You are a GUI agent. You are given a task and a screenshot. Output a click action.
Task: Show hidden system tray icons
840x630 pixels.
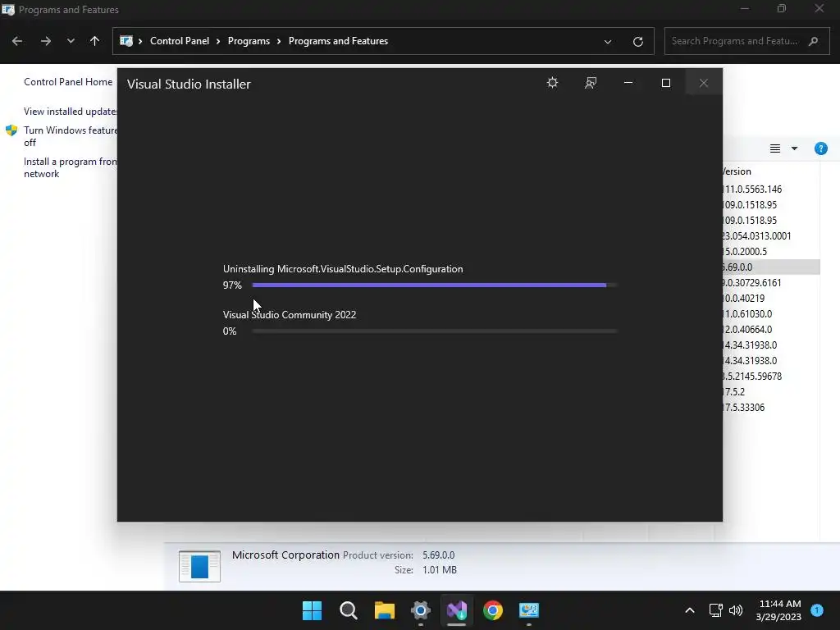click(x=689, y=610)
